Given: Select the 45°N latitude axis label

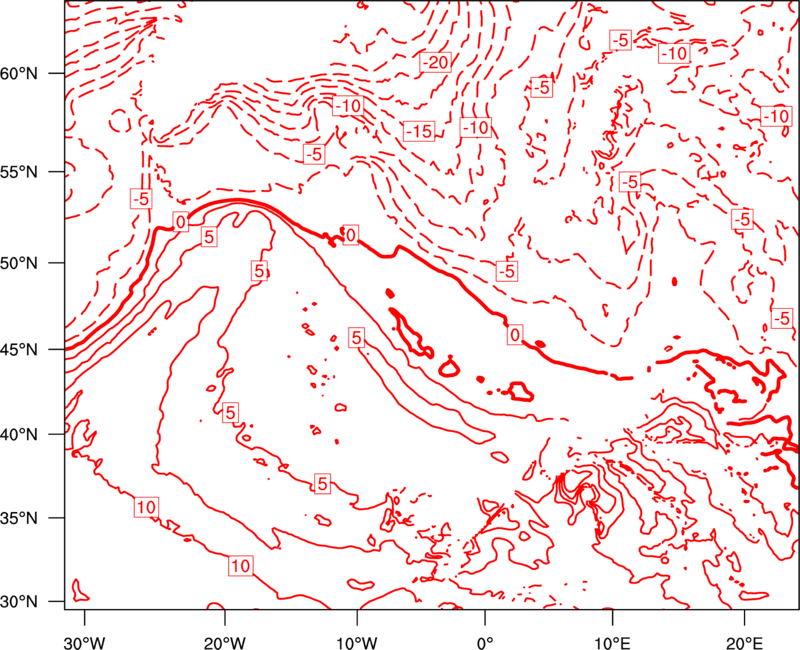Looking at the screenshot, I should 19,350.
